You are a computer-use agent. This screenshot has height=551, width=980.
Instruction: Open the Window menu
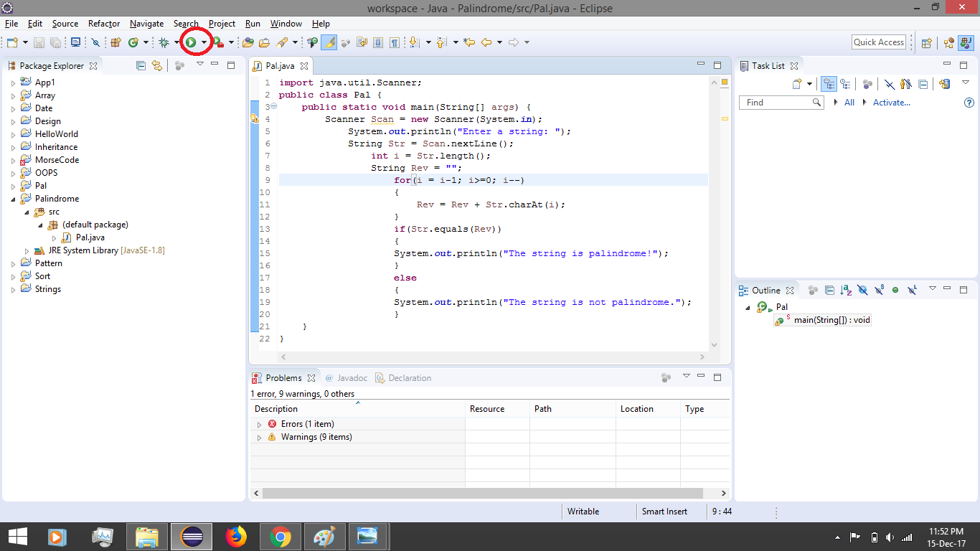pyautogui.click(x=286, y=24)
